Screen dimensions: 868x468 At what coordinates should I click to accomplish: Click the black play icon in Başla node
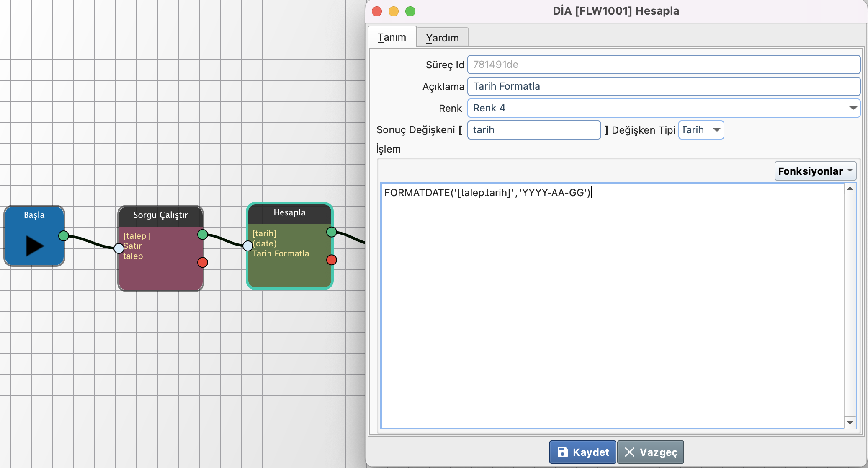pyautogui.click(x=35, y=246)
